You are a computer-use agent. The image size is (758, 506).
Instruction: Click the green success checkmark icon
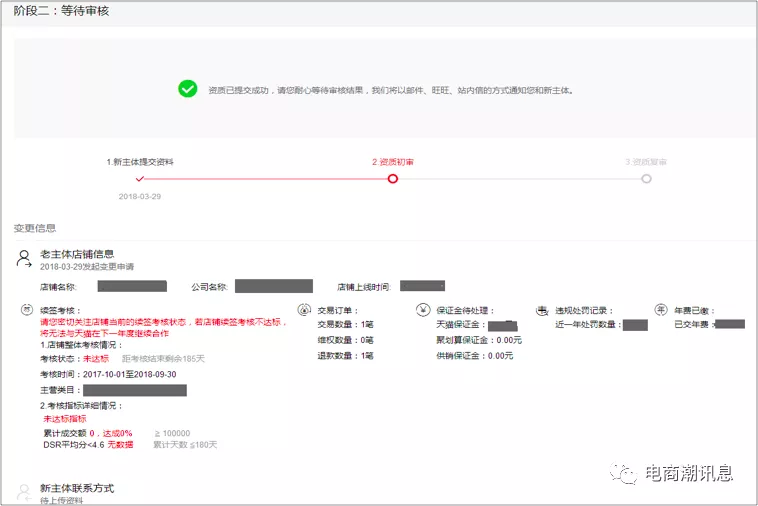(187, 89)
